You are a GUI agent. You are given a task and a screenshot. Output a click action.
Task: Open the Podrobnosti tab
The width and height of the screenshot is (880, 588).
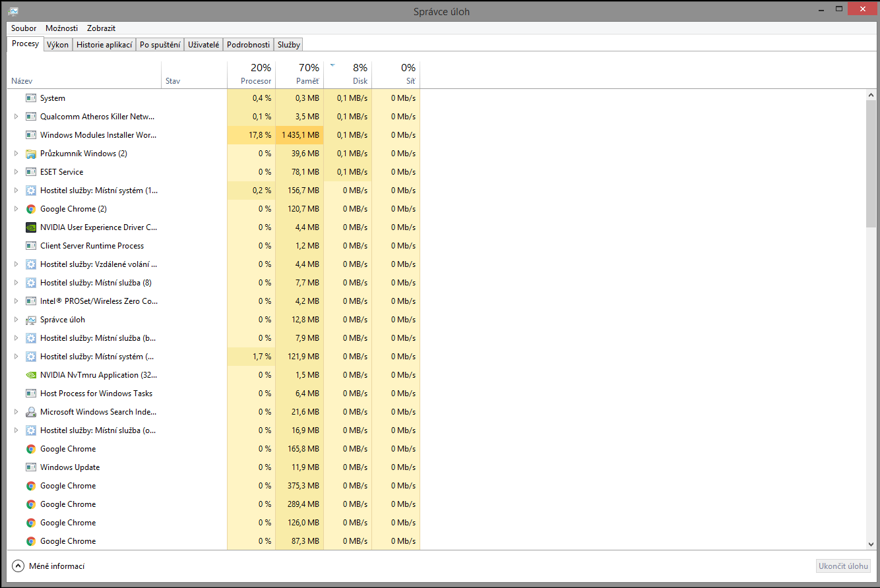coord(249,45)
